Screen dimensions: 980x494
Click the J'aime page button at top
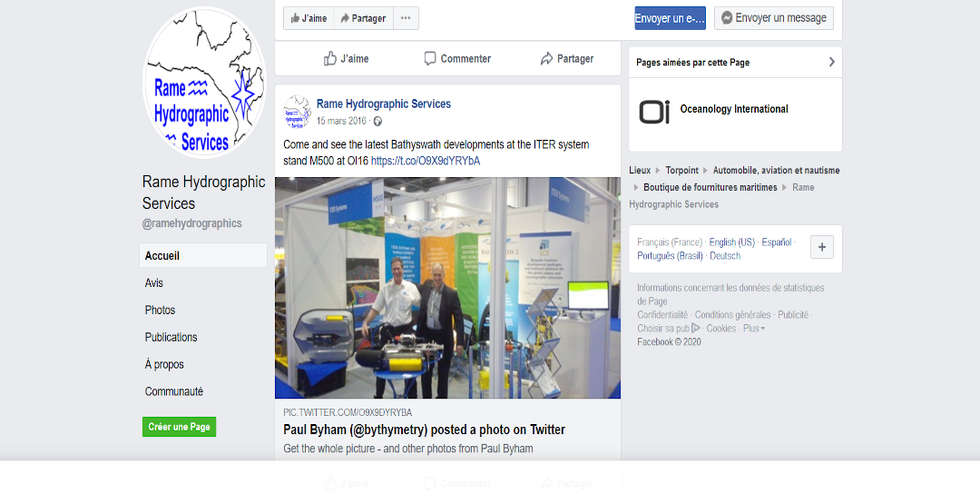pyautogui.click(x=309, y=18)
